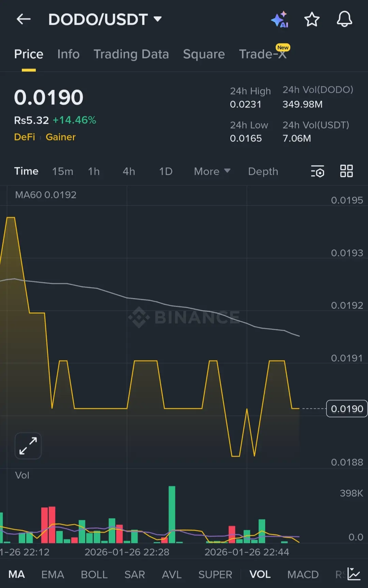Tap the Vol panel label
The image size is (368, 588).
point(22,475)
